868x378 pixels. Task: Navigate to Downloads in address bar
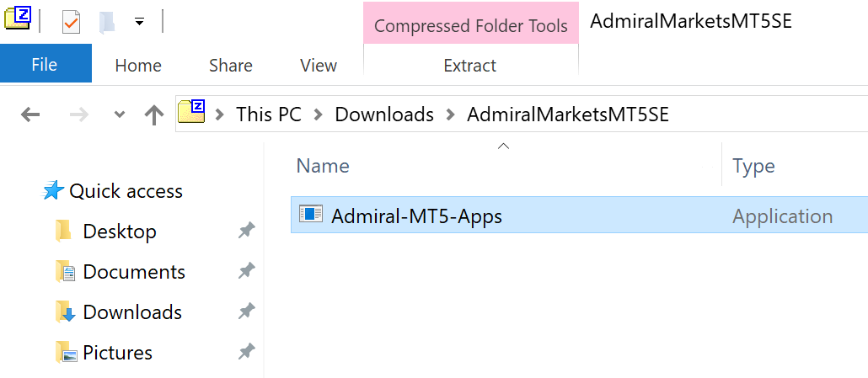pyautogui.click(x=384, y=114)
